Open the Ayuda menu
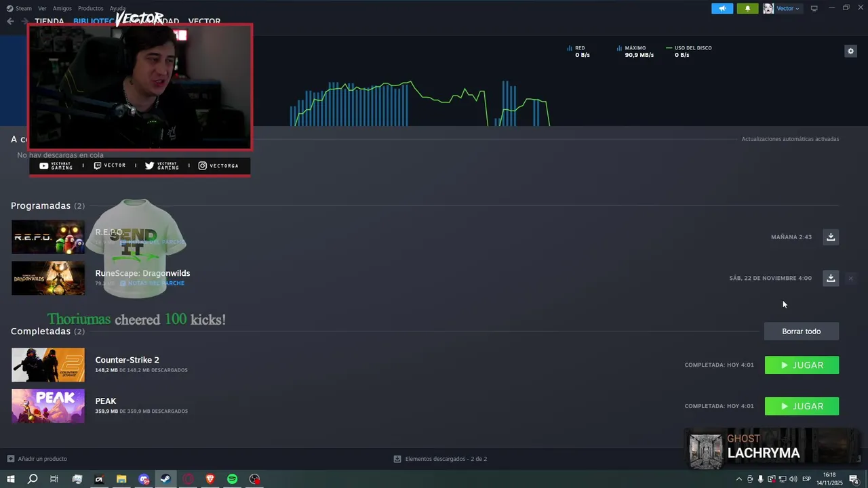This screenshot has height=488, width=868. (117, 8)
